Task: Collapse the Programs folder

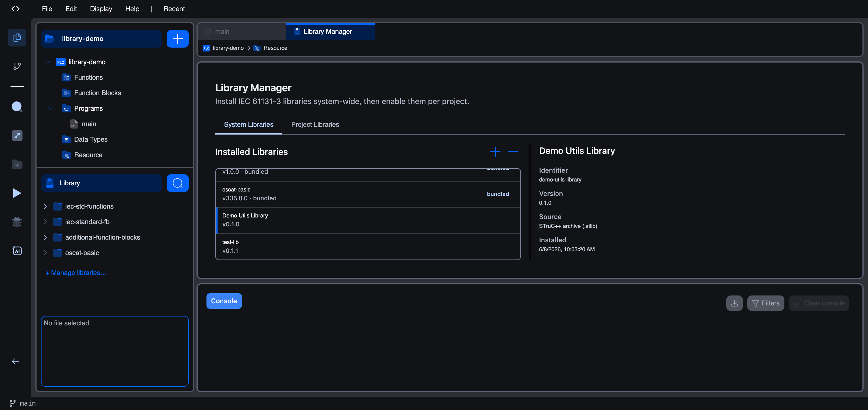Action: point(51,108)
